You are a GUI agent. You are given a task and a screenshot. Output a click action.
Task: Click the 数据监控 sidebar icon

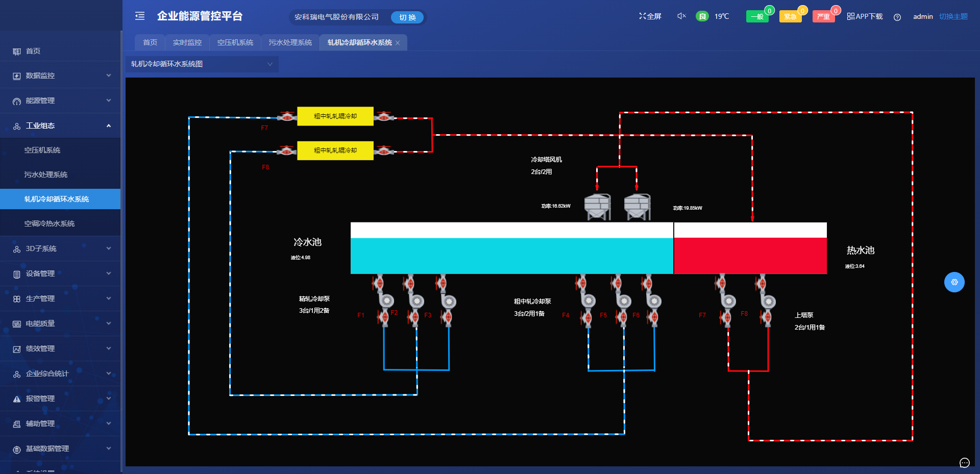point(17,76)
